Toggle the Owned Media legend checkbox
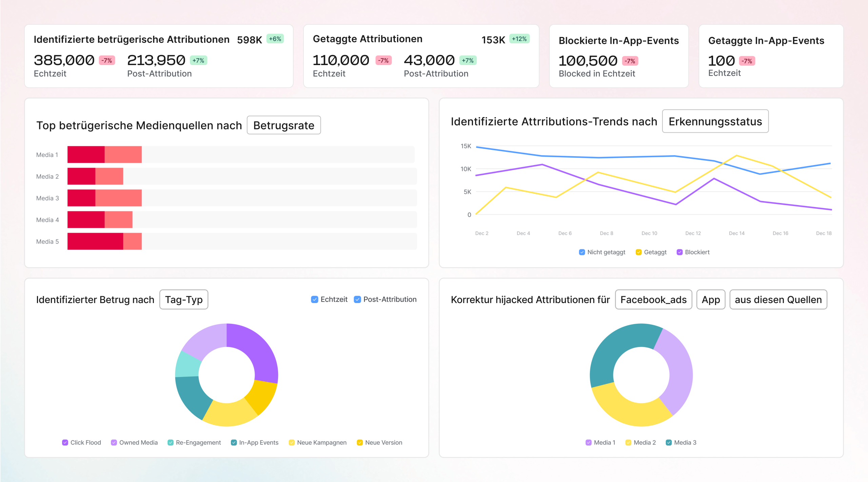Viewport: 868px width, 482px height. [x=114, y=442]
